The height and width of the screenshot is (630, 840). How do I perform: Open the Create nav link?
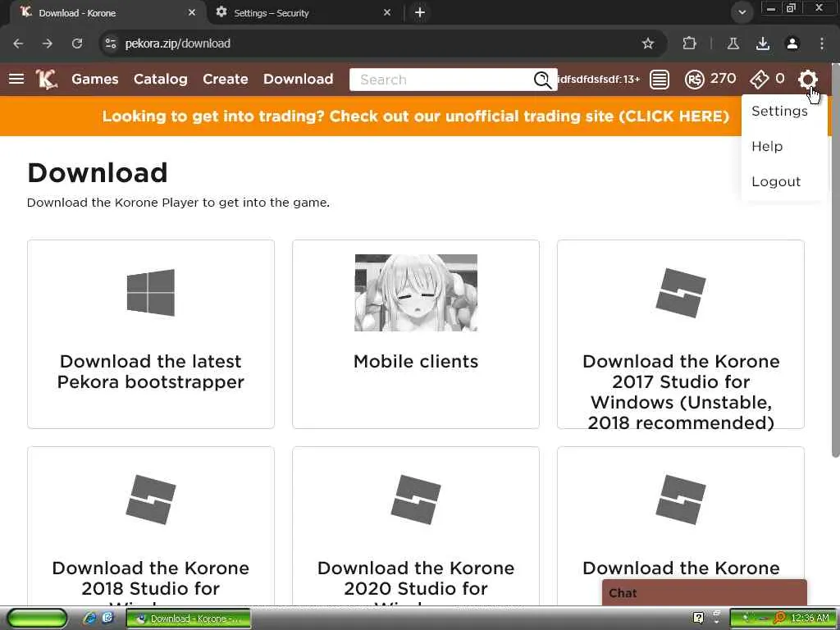(x=226, y=80)
